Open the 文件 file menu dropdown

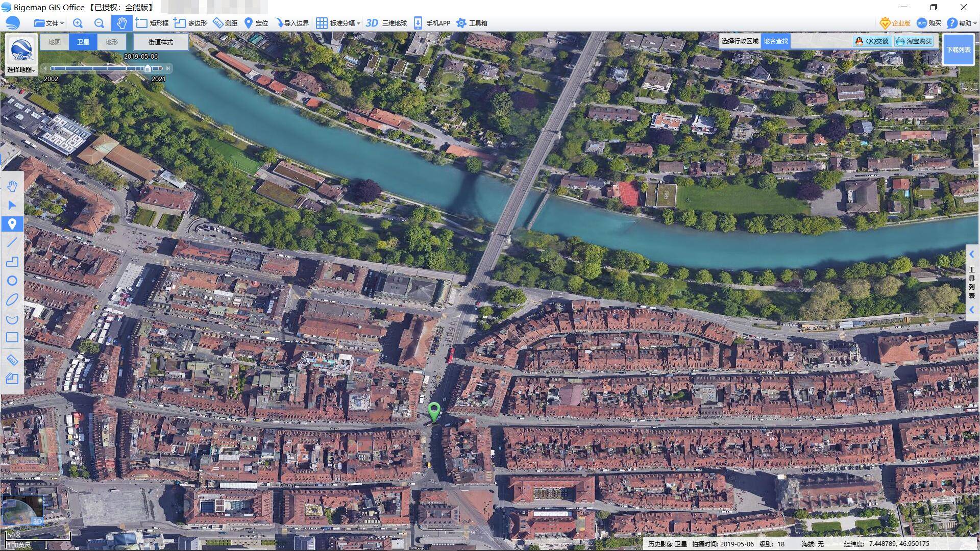48,23
